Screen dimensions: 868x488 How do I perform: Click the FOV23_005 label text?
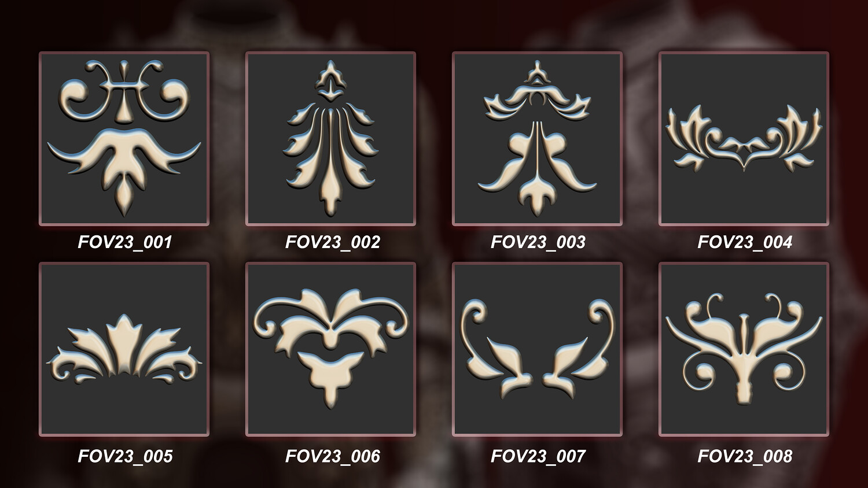(x=125, y=456)
